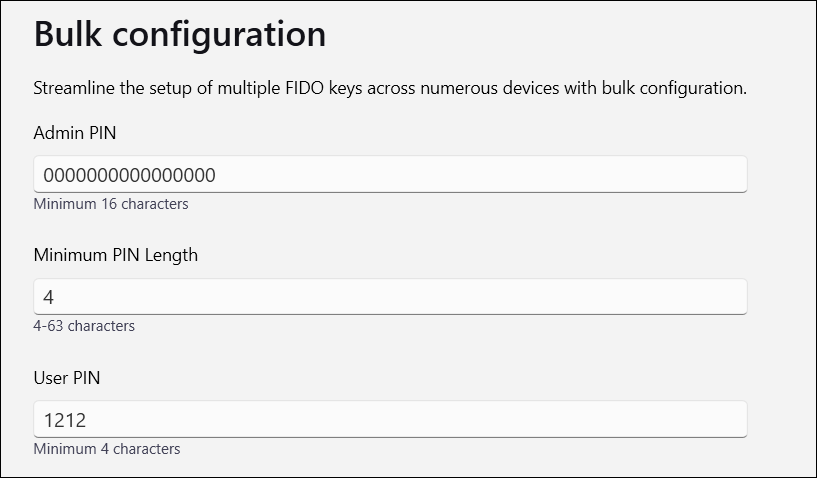Click the value 4 in Minimum PIN Length
The image size is (817, 478).
49,297
